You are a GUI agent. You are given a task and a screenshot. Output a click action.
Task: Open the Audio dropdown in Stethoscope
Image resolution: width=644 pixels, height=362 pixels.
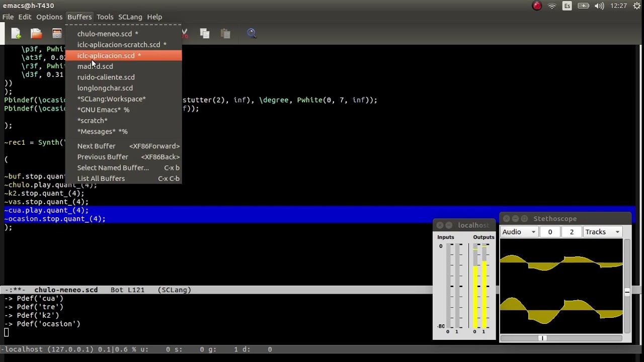coord(519,232)
